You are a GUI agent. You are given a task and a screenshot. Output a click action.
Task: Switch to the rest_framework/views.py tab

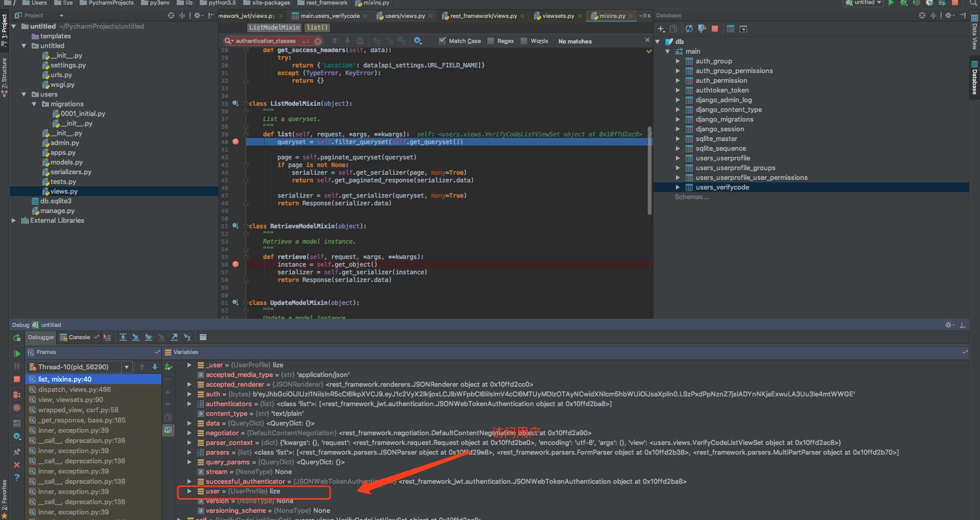pos(483,16)
